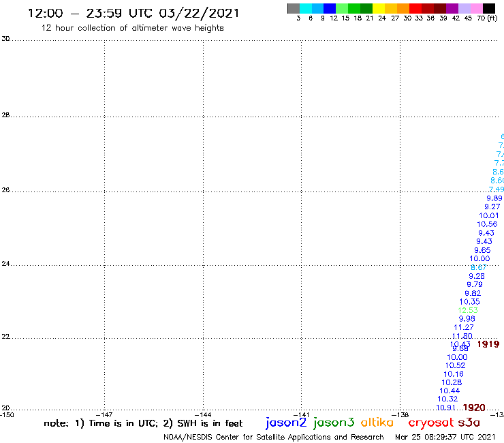Click the cryosat satellite label
The image size is (504, 443).
click(x=430, y=423)
